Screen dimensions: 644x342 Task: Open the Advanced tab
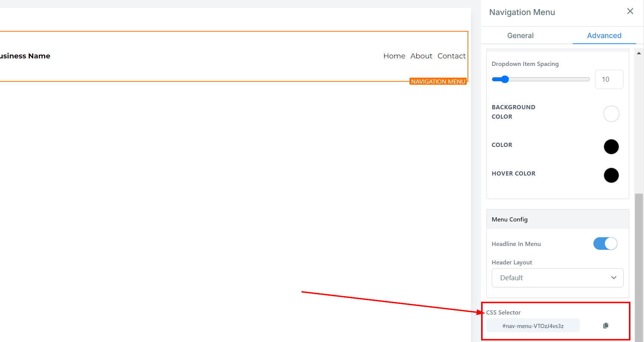click(x=604, y=35)
